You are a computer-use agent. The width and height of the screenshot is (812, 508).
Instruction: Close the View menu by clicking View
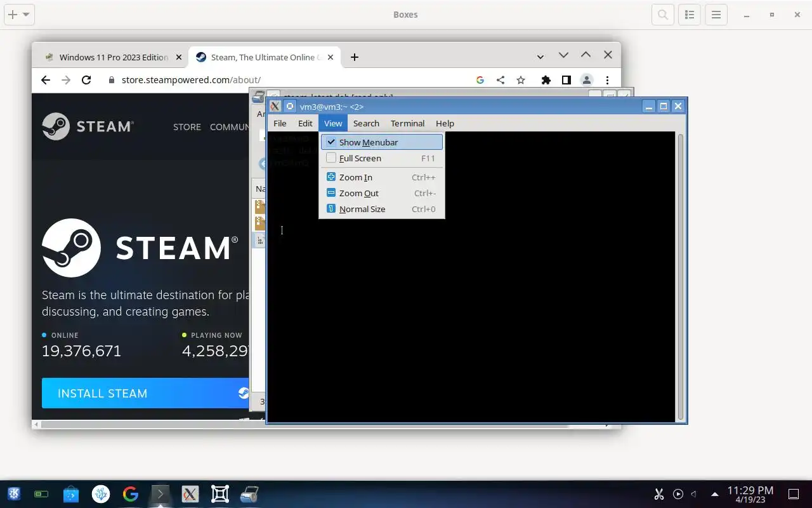pyautogui.click(x=333, y=123)
